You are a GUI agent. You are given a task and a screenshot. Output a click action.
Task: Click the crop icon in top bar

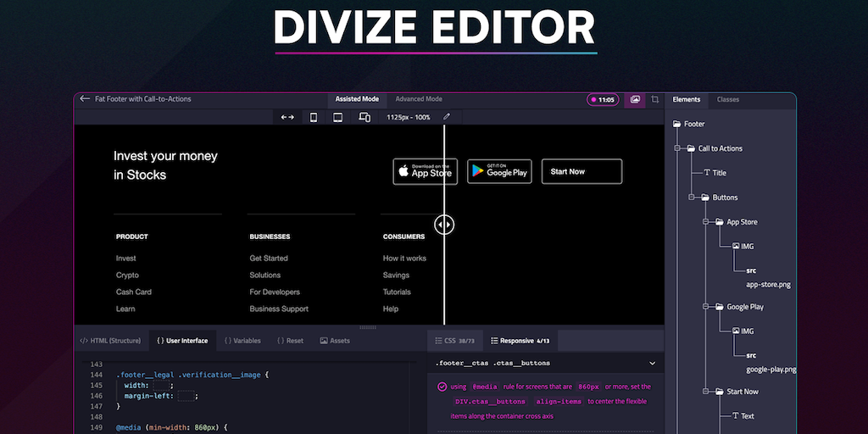click(655, 99)
